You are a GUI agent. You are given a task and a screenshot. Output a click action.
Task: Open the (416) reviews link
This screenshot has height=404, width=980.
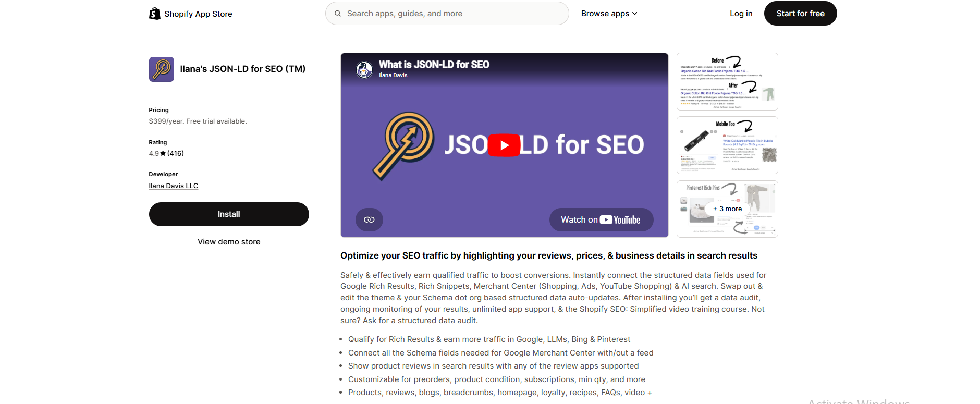[176, 153]
